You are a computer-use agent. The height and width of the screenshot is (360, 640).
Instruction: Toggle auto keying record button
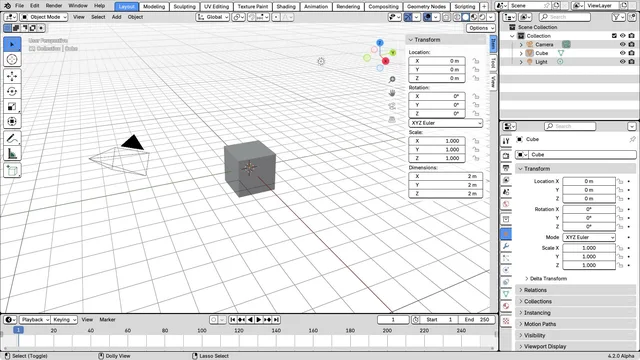(x=213, y=320)
